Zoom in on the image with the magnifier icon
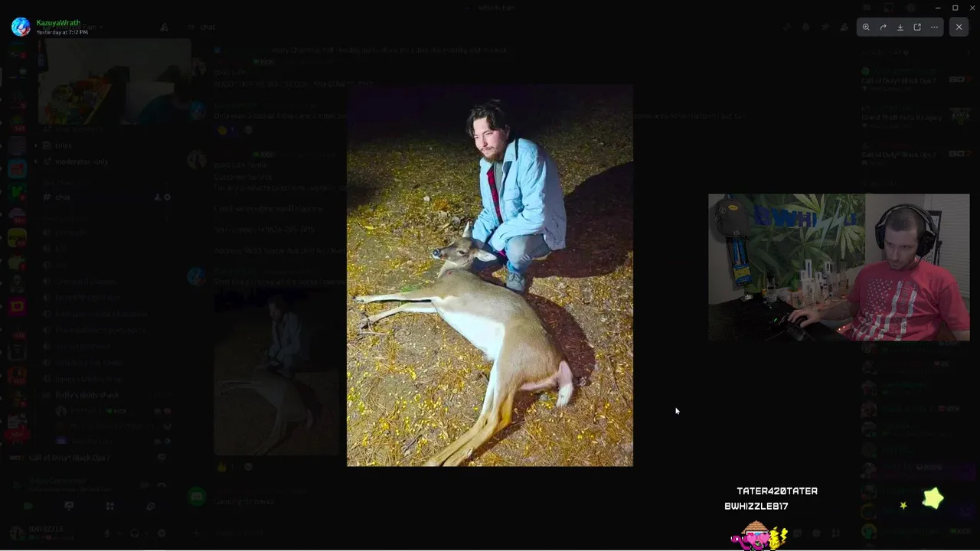 tap(866, 27)
